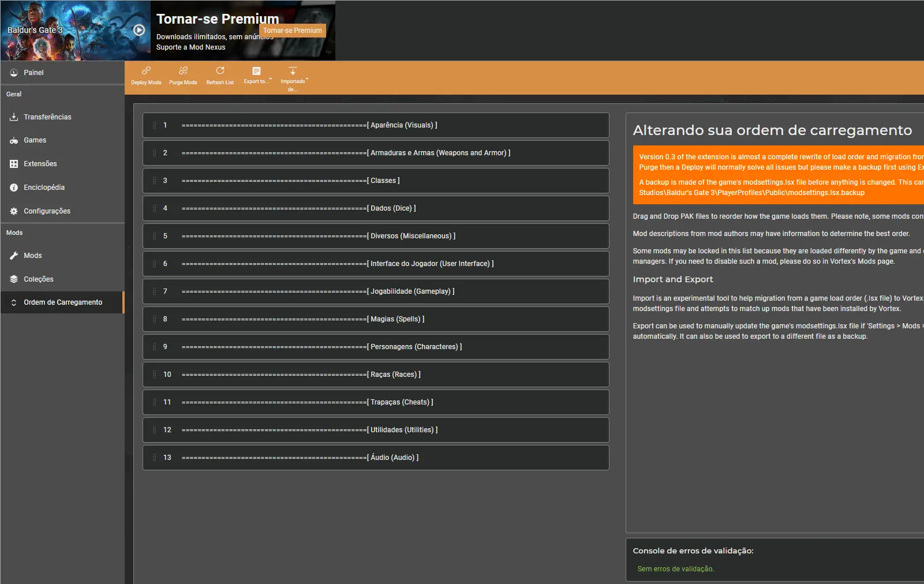Open the Transferências page
This screenshot has width=924, height=584.
[62, 117]
